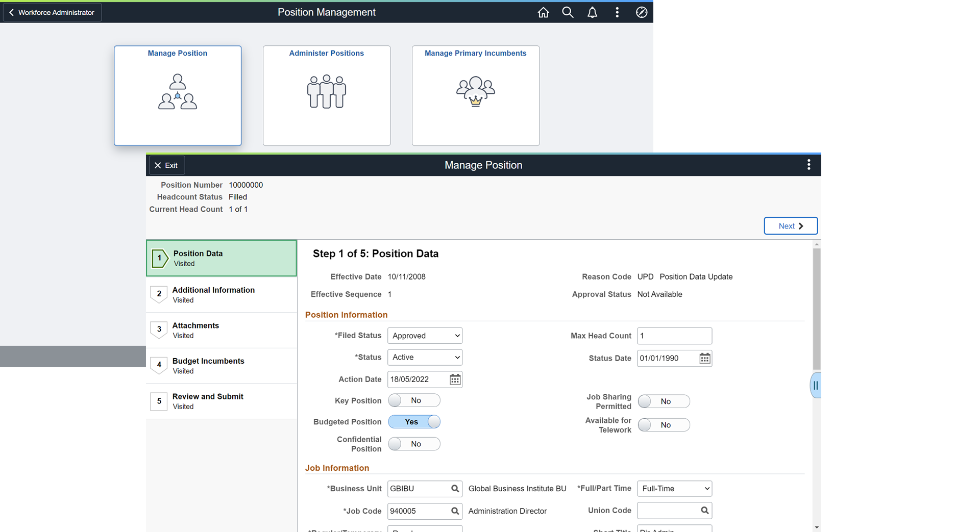Toggle Key Position switch
Viewport: 980px width, 532px height.
414,400
